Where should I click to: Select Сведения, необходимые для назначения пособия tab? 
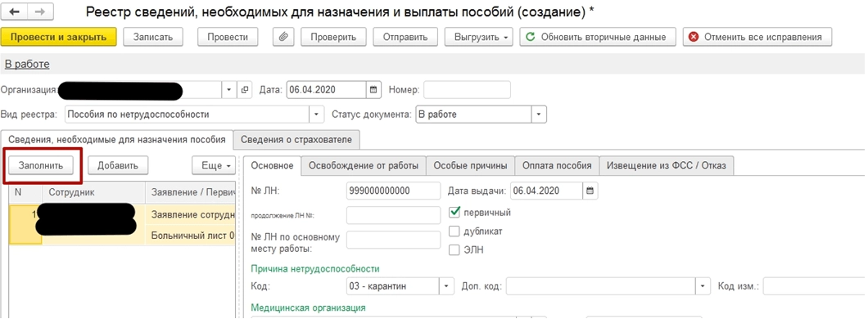pyautogui.click(x=117, y=140)
